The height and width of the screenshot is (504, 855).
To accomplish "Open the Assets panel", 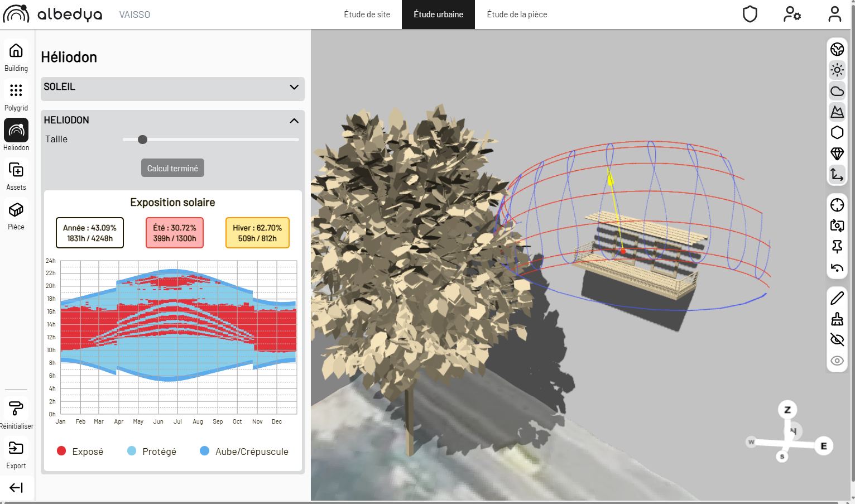I will coord(16,175).
